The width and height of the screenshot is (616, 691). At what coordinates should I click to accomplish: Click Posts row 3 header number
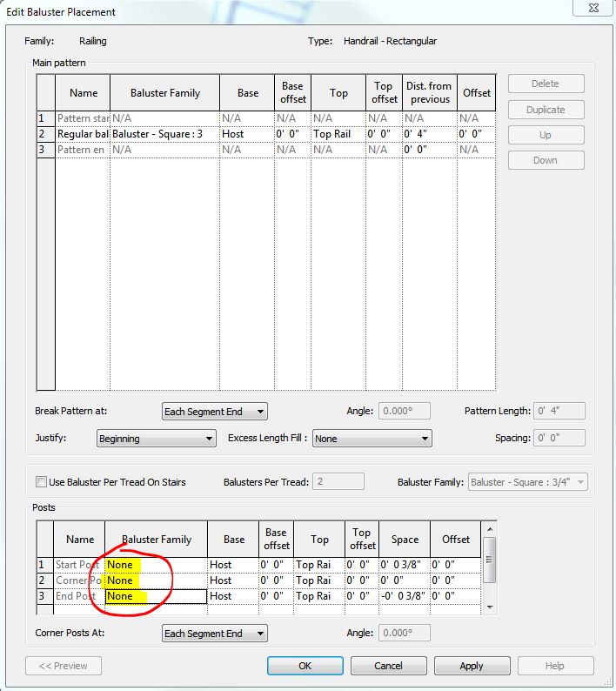tap(45, 596)
